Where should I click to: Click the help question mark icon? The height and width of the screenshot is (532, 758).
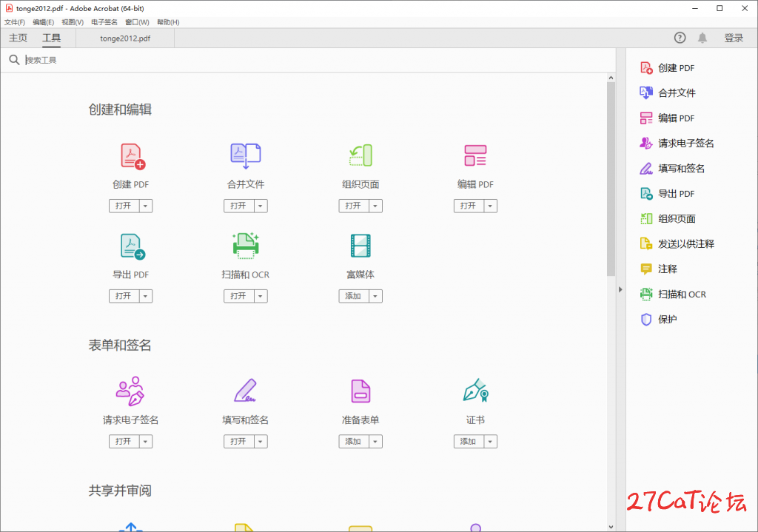pos(680,38)
